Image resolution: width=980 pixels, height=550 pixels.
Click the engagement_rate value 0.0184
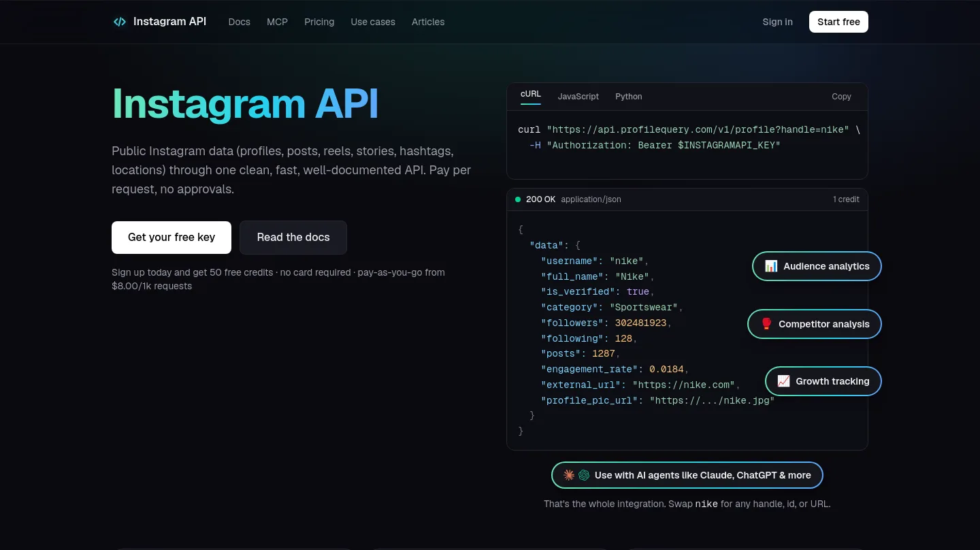pos(666,369)
